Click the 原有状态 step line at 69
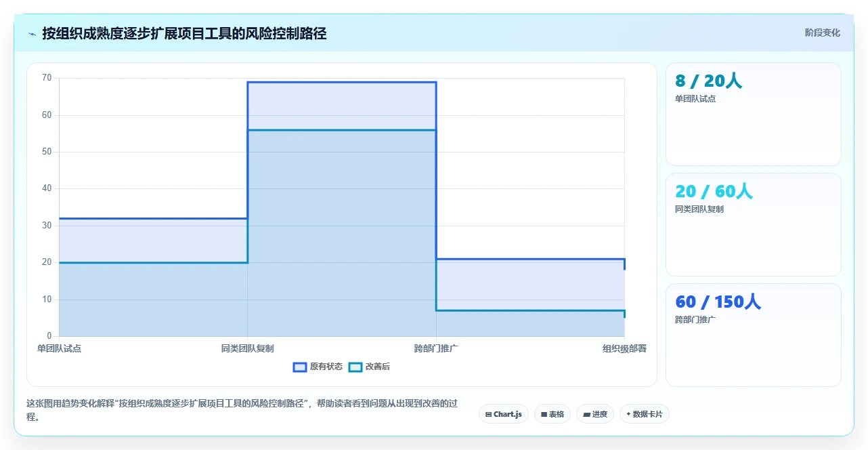Viewport: 868px width, 450px height. (342, 82)
